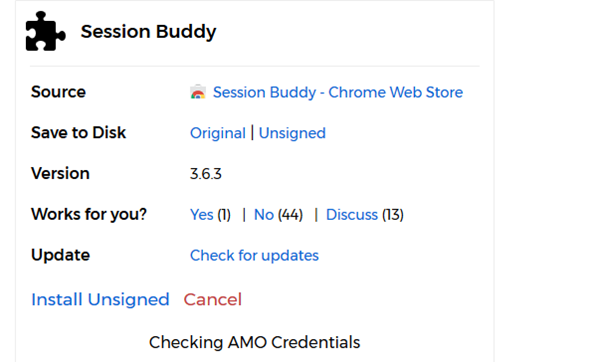Select the Session Buddy title heading

pyautogui.click(x=148, y=31)
